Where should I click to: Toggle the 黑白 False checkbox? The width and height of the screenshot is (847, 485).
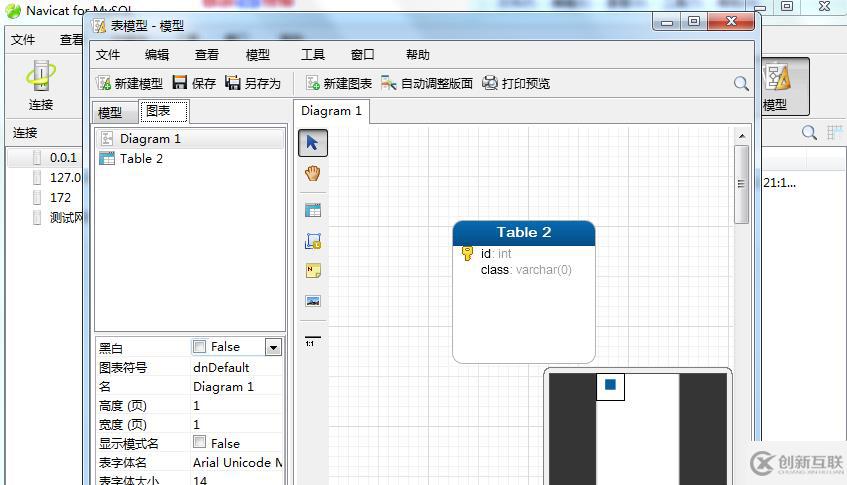pyautogui.click(x=199, y=346)
